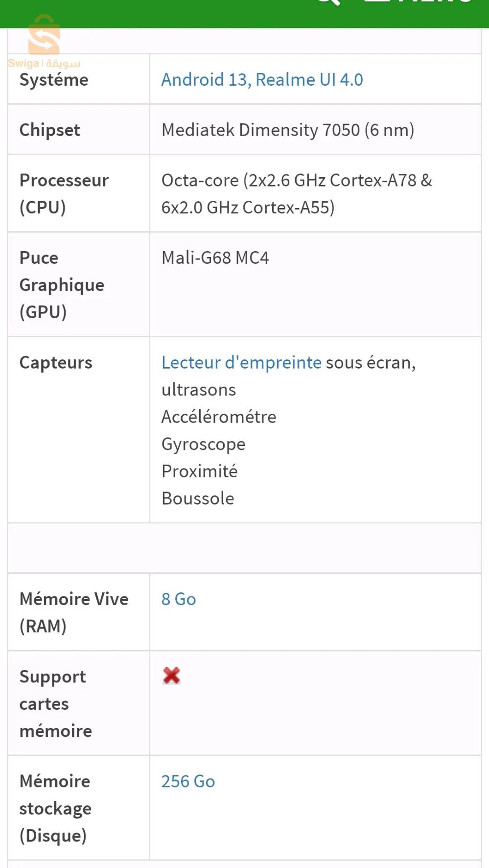The height and width of the screenshot is (868, 489).
Task: Open the Android 13, Realme UI 4.0 link
Action: click(x=262, y=79)
